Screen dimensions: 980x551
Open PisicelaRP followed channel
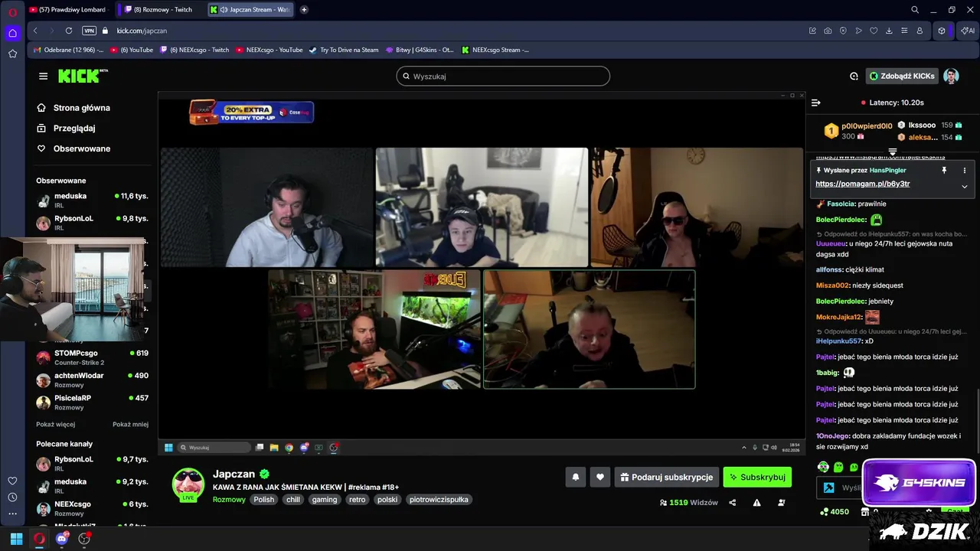click(x=92, y=402)
